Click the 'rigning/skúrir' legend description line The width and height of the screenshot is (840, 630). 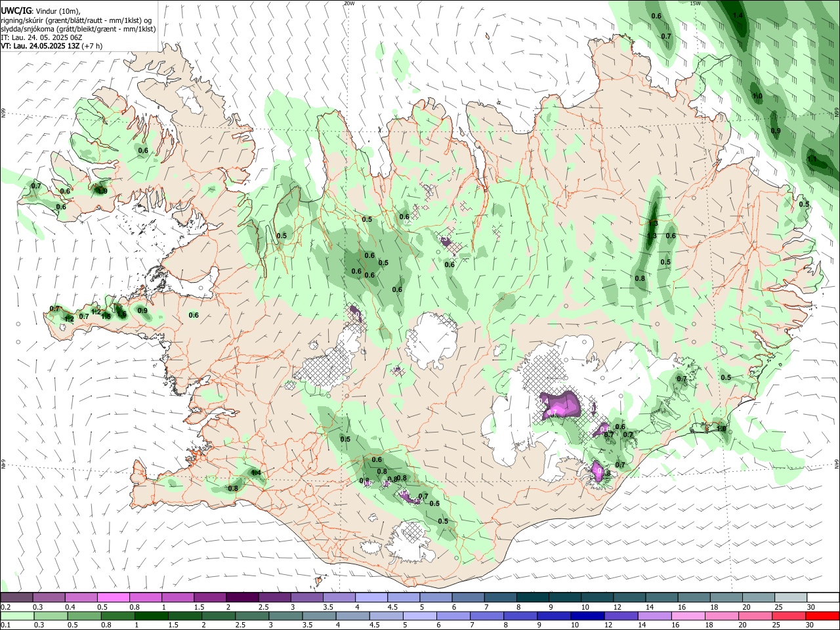[76, 20]
